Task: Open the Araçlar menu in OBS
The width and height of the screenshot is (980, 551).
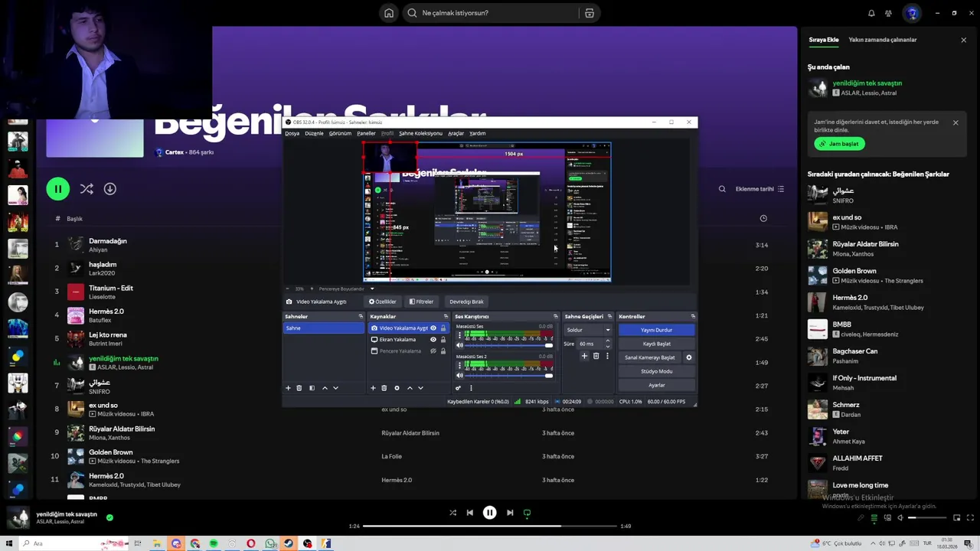Action: 456,133
